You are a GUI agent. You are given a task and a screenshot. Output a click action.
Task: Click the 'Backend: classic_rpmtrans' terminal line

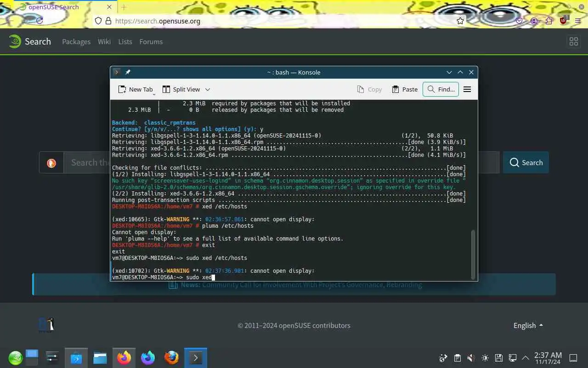coord(154,123)
